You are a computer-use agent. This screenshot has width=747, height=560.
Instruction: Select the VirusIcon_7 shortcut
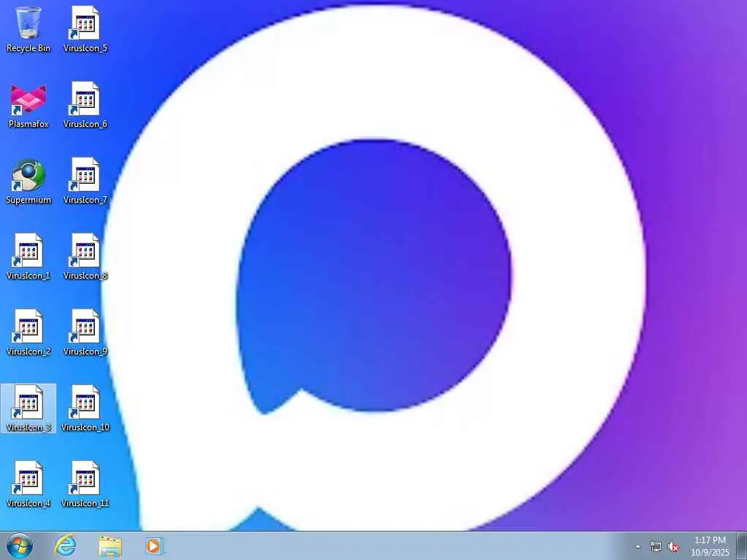[x=85, y=182]
